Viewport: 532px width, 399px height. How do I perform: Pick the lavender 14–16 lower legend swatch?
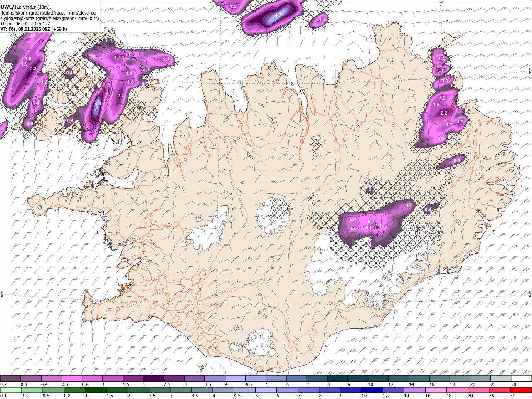(x=414, y=390)
